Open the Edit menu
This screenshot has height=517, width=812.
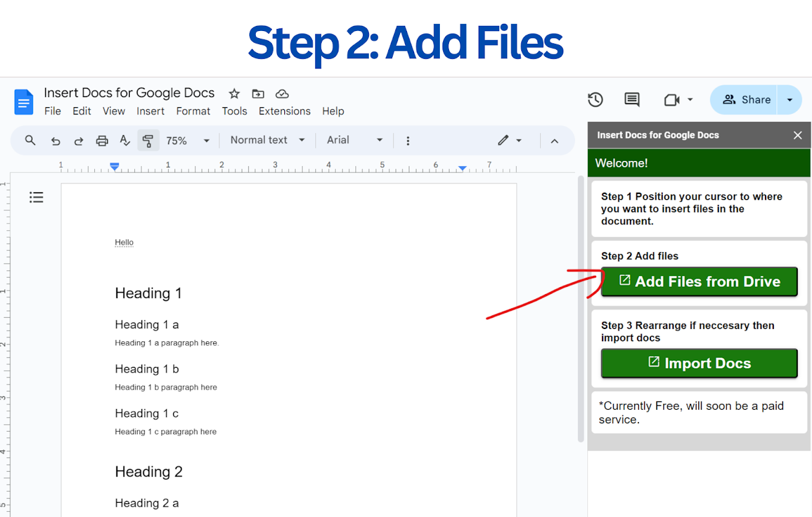[x=81, y=111]
